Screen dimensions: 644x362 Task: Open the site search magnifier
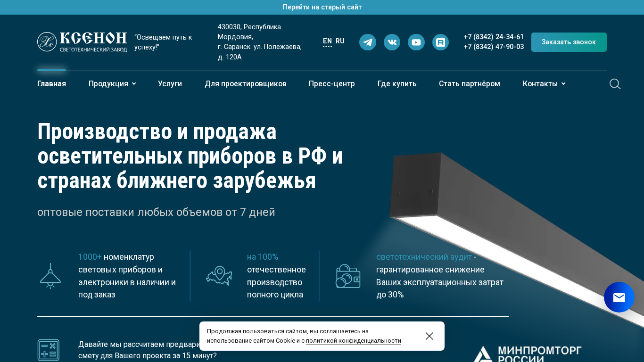(x=615, y=84)
